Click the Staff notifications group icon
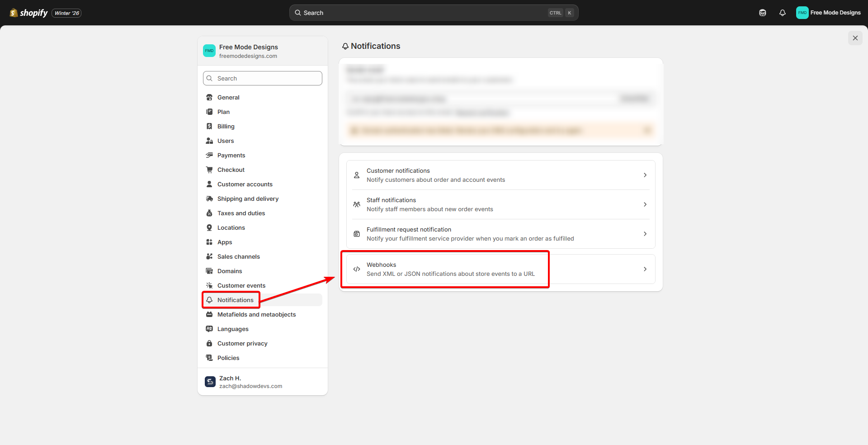The width and height of the screenshot is (868, 445). 356,204
